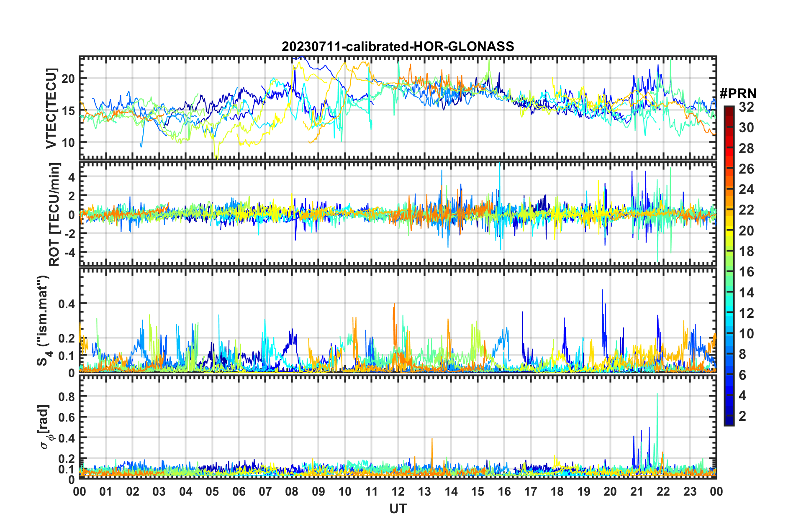The height and width of the screenshot is (532, 796).
Task: Select colorbar tick label "30"
Action: coord(746,128)
